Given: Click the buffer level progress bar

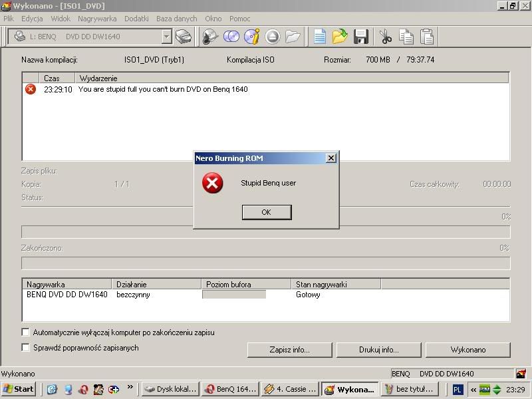Looking at the screenshot, I should (x=234, y=295).
